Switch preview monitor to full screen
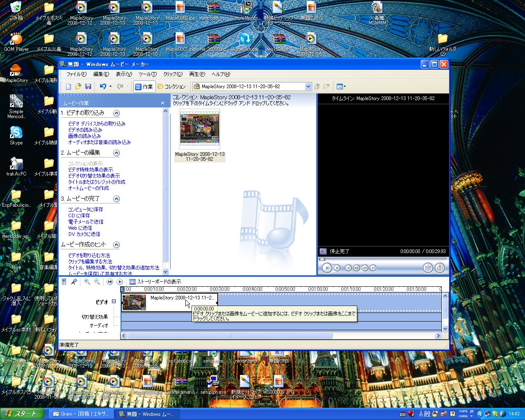 pos(323,251)
